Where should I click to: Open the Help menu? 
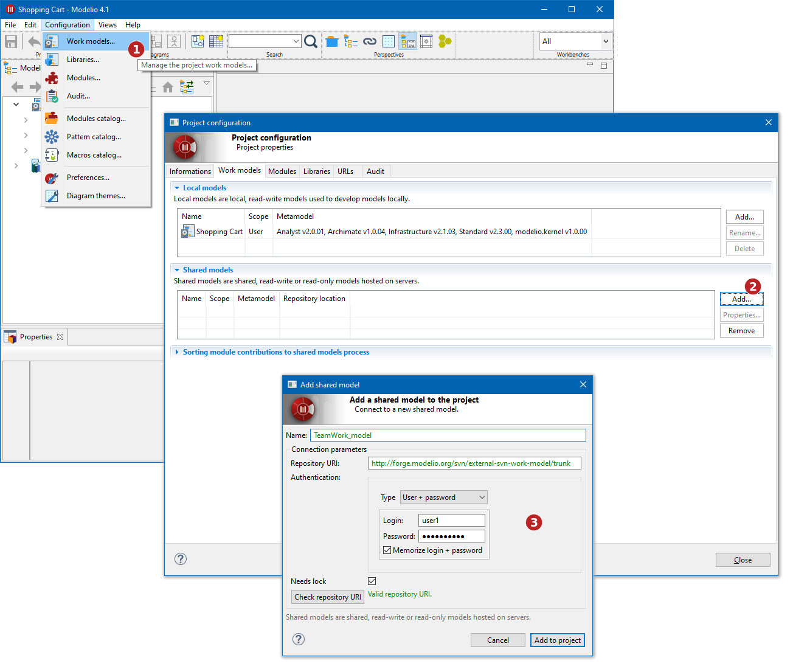(x=133, y=25)
